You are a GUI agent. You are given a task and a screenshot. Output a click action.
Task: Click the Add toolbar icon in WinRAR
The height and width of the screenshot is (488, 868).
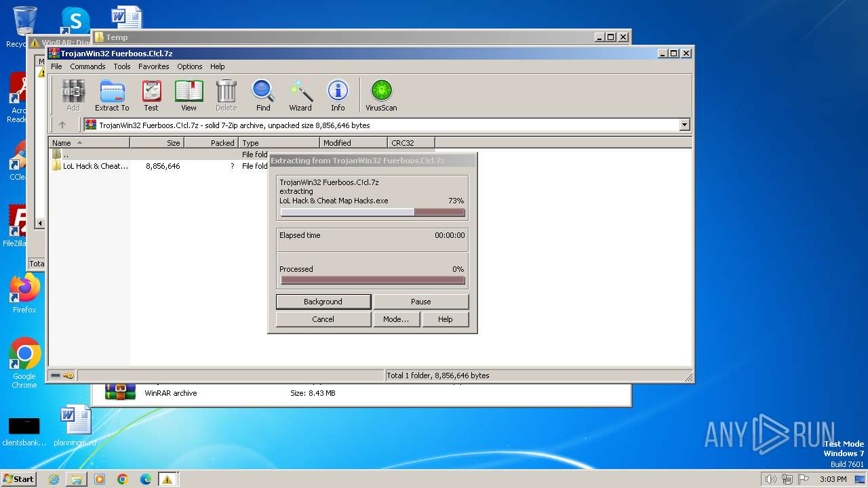pos(73,95)
